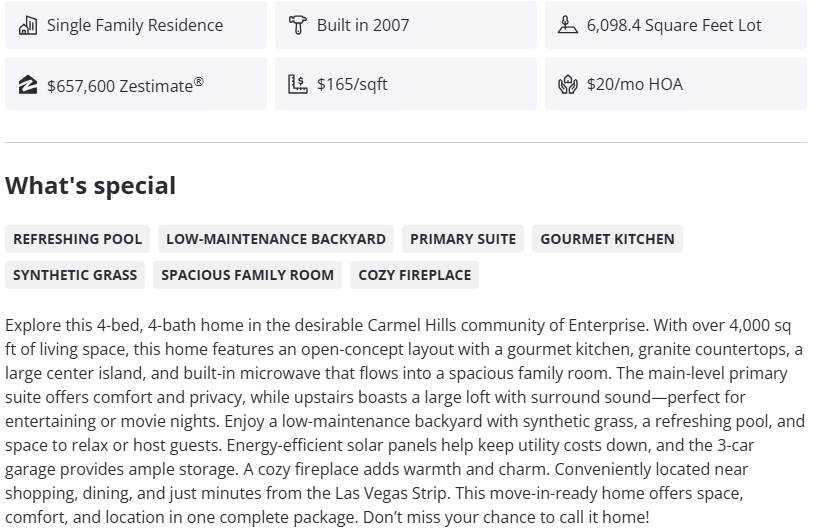Click the Primary Suite tag

tap(463, 239)
